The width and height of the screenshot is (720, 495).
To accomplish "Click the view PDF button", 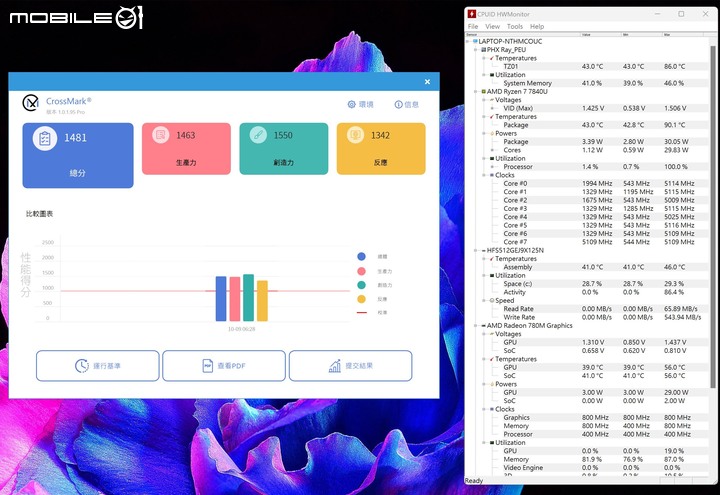I will click(x=224, y=366).
